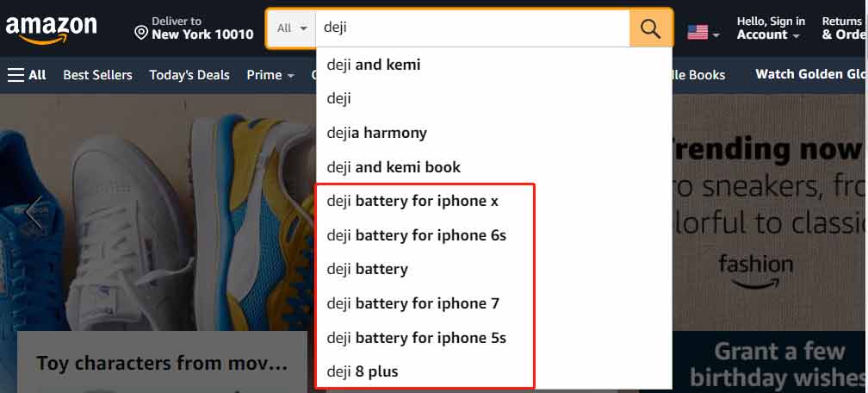
Task: Open Today's Deals page
Action: pyautogui.click(x=189, y=75)
